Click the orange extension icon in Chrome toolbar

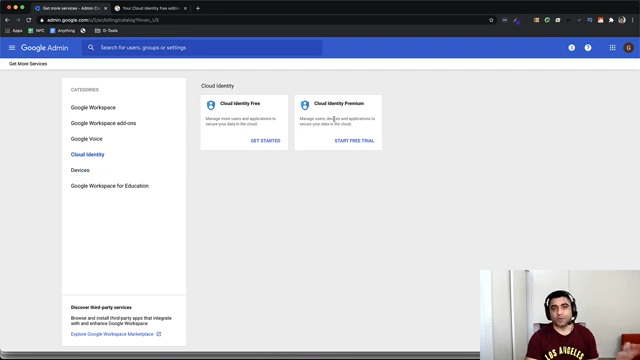pyautogui.click(x=600, y=20)
